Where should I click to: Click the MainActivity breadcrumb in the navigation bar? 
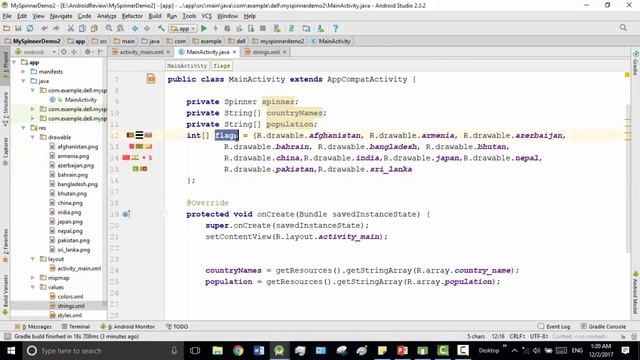[x=334, y=41]
